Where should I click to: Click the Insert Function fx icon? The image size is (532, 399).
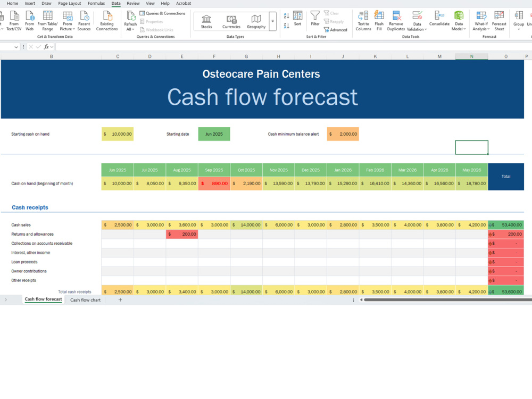46,47
